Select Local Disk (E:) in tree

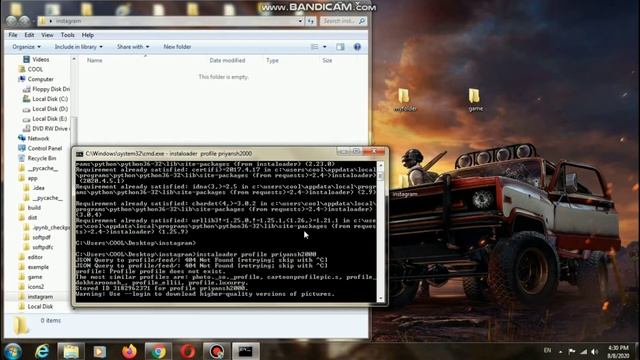pyautogui.click(x=45, y=119)
